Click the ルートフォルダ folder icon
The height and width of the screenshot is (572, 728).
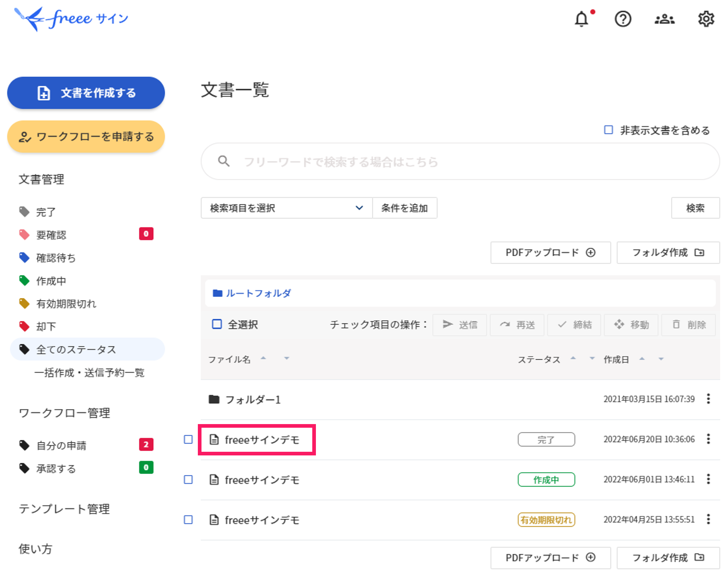[x=218, y=293]
